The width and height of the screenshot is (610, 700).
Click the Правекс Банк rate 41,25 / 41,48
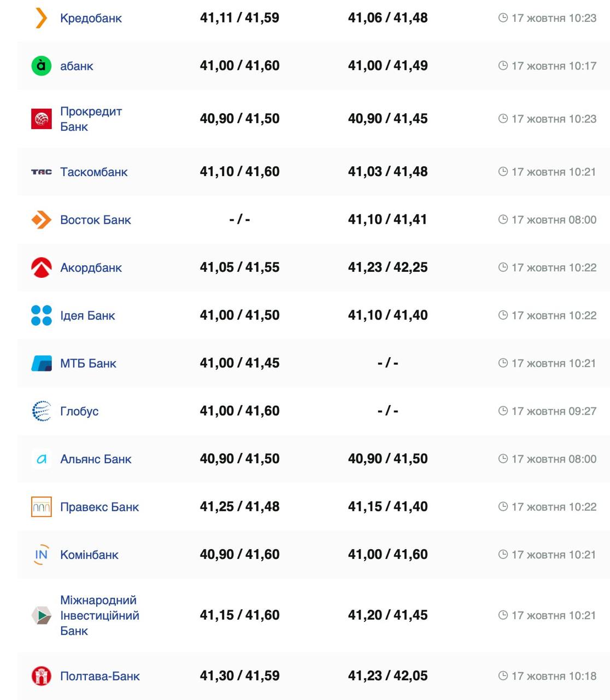239,507
